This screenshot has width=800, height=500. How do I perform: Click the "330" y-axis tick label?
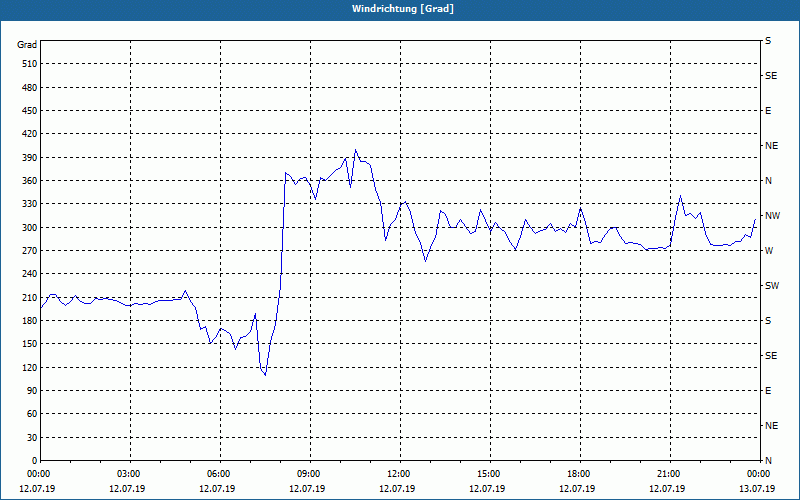30,204
